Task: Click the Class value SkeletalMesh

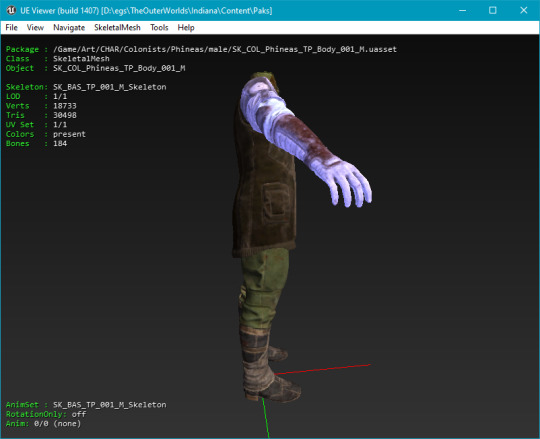Action: 81,59
